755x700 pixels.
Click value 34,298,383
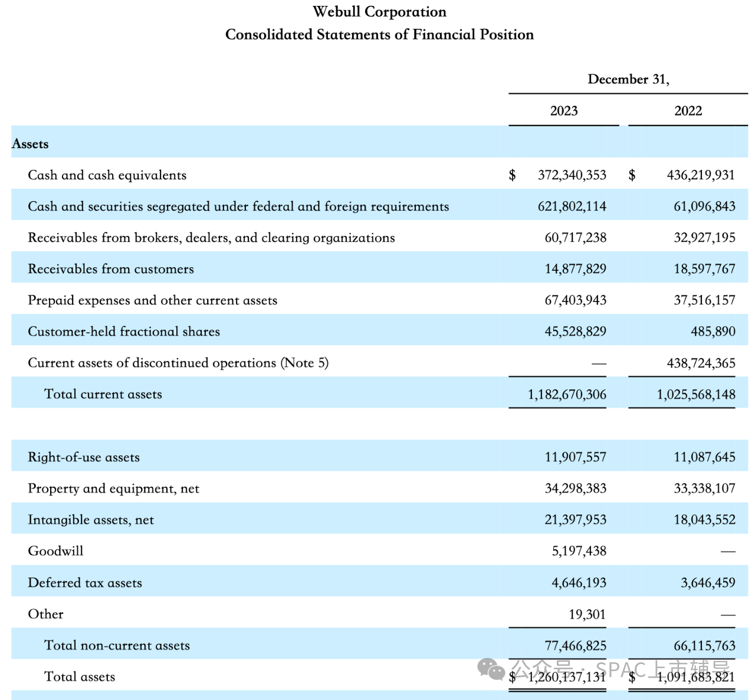tap(575, 488)
